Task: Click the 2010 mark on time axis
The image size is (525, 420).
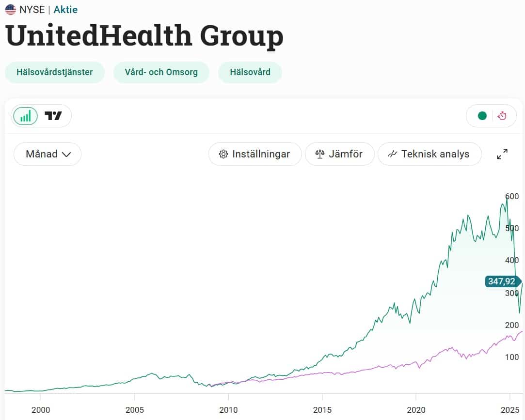Action: 228,410
